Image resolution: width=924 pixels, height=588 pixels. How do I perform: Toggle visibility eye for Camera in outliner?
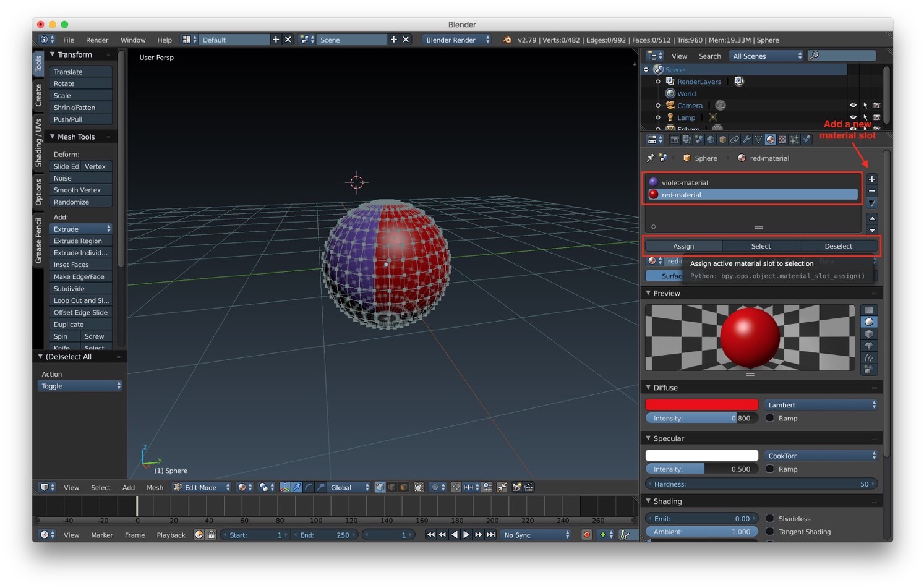pos(853,106)
